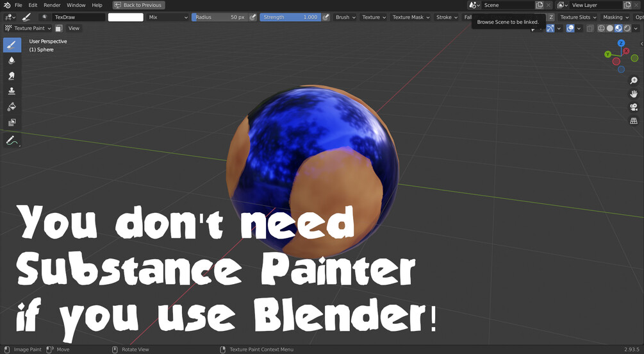Open the Edit menu
This screenshot has width=644, height=354.
coord(33,5)
